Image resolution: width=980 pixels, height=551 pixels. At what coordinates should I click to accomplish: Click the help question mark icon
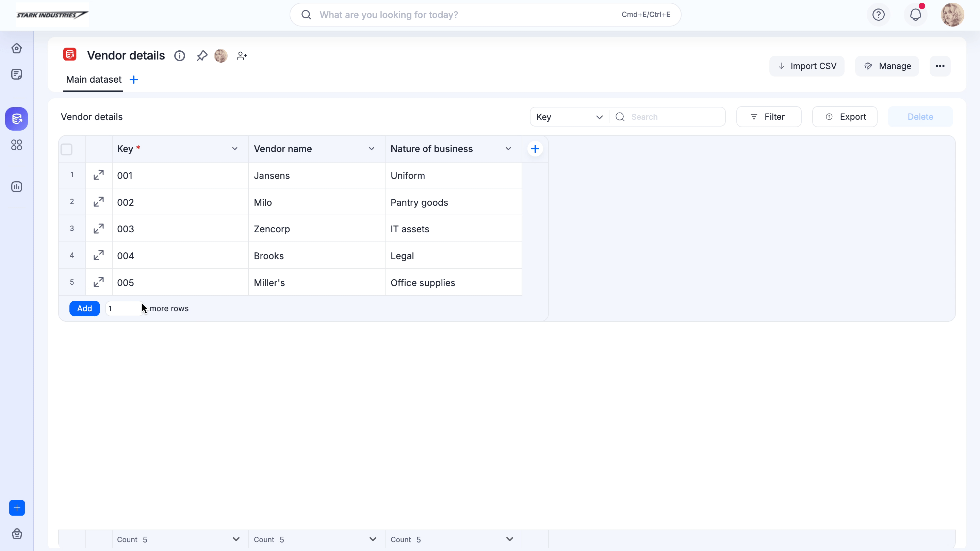[x=878, y=15]
